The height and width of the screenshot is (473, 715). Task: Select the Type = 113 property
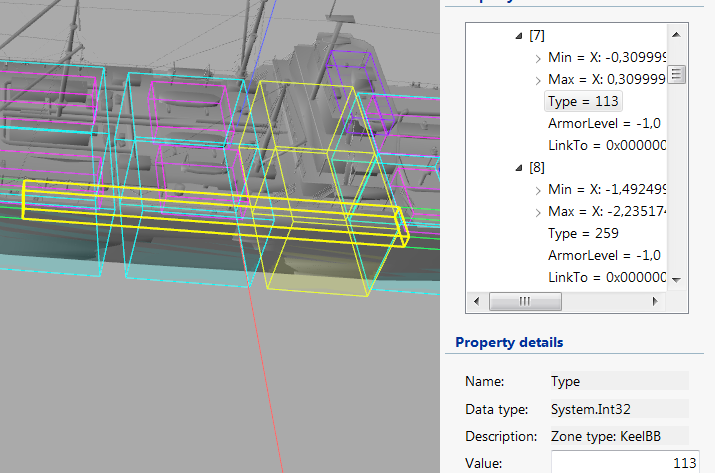point(584,101)
